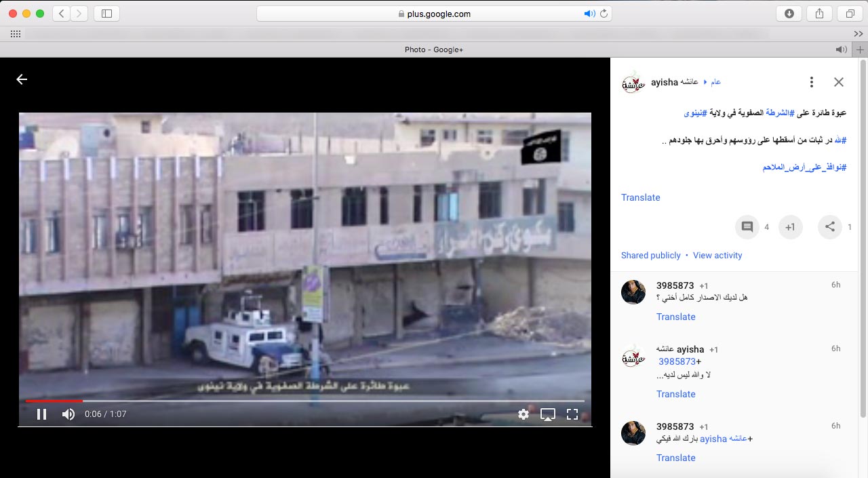Enter fullscreen video mode

pyautogui.click(x=572, y=414)
